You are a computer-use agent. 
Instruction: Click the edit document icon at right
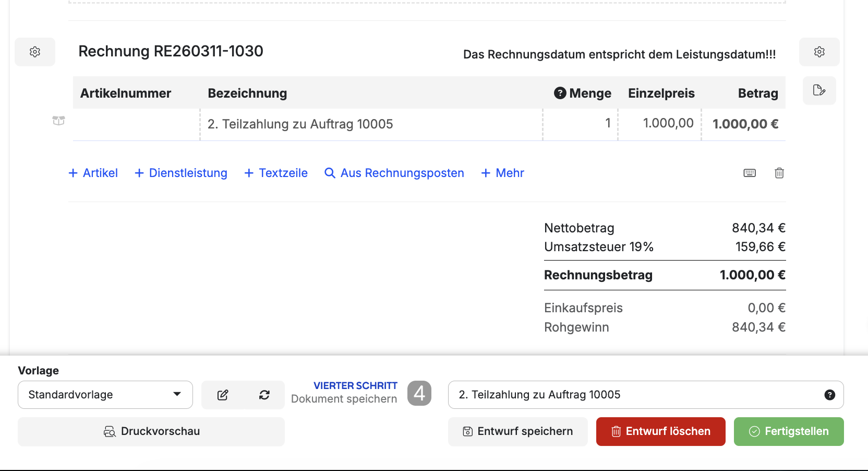pos(819,90)
